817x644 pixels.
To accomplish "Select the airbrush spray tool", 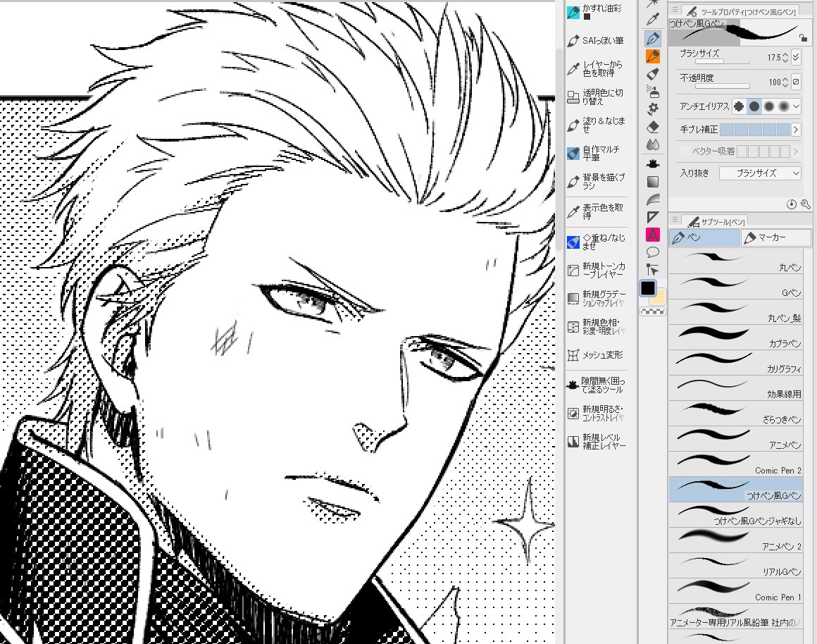I will 652,92.
